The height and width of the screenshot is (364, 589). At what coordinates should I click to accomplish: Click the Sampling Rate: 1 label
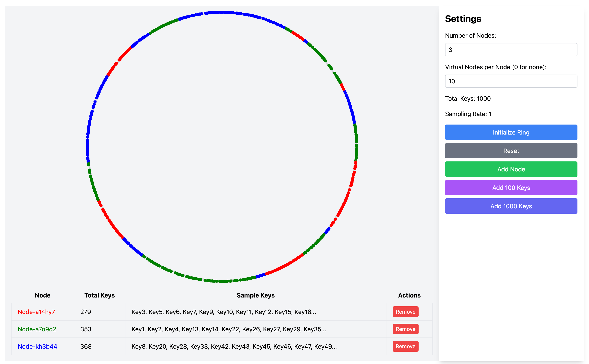[x=468, y=114]
